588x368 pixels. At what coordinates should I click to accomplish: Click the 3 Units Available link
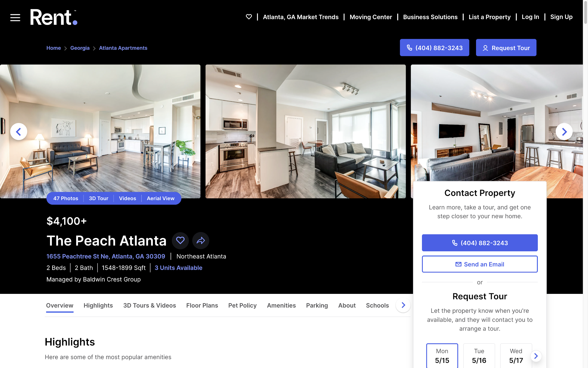coord(178,268)
